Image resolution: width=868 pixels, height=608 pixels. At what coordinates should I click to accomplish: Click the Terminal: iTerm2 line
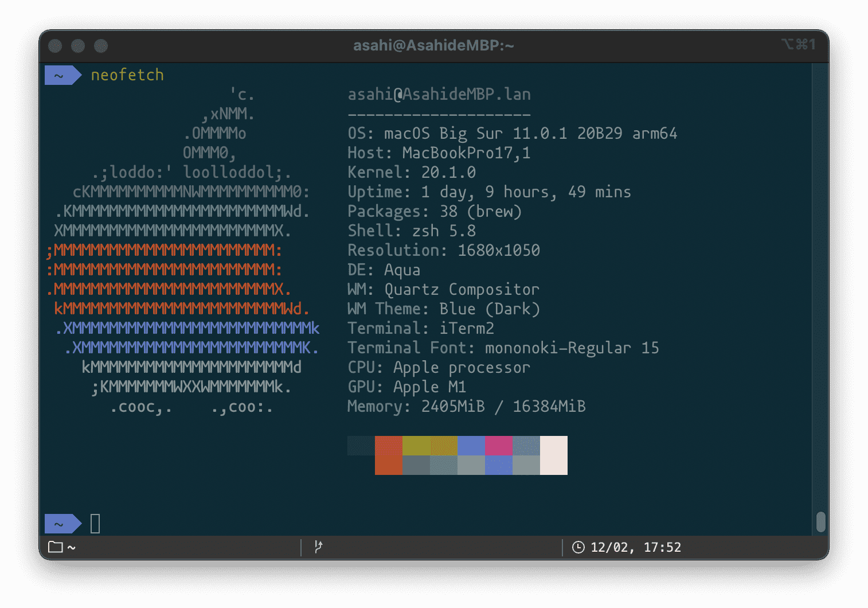pyautogui.click(x=421, y=329)
